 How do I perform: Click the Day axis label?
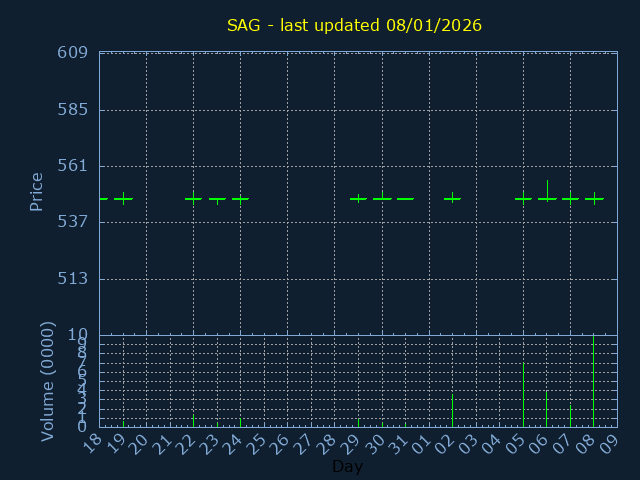pos(347,466)
